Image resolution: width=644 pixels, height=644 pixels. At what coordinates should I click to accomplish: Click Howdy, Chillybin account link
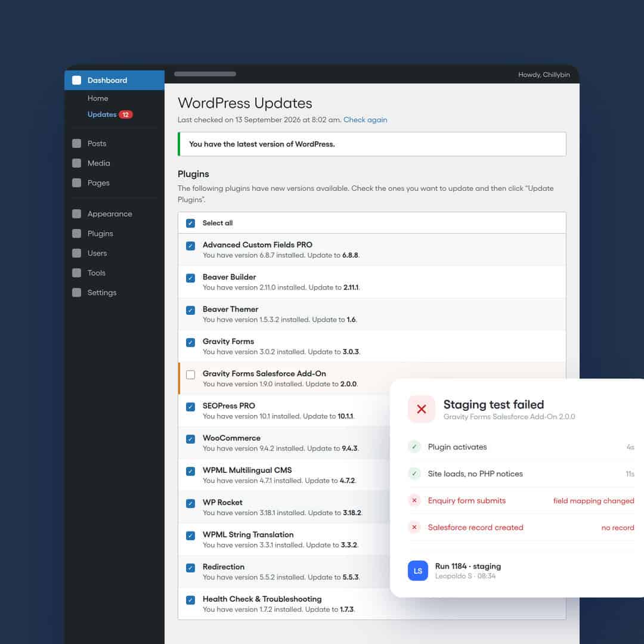pos(544,75)
